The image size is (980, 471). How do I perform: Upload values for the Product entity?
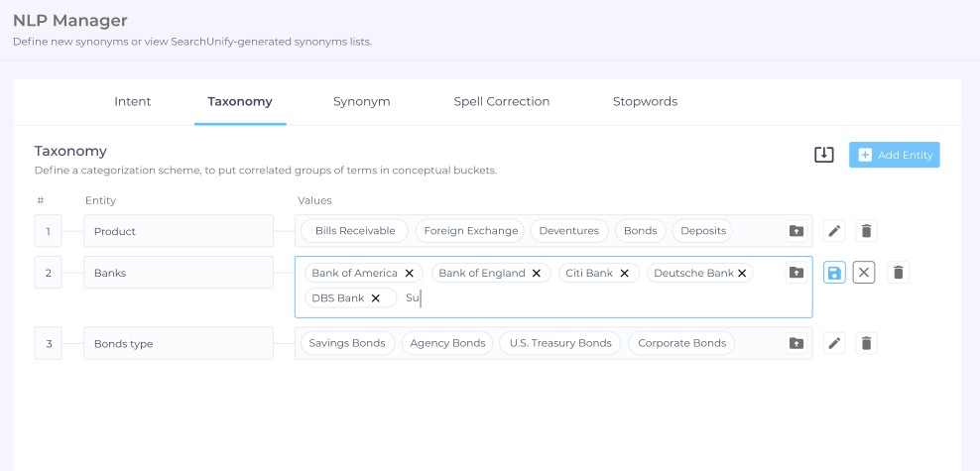coord(796,231)
